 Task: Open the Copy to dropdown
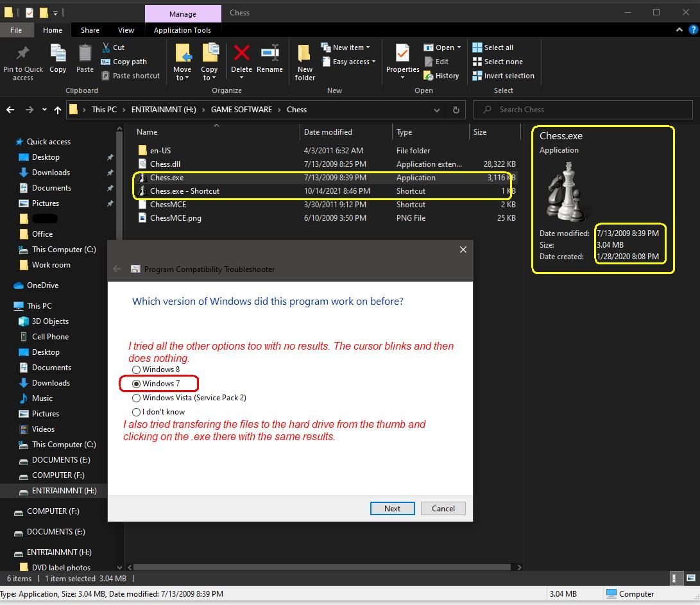pos(209,73)
